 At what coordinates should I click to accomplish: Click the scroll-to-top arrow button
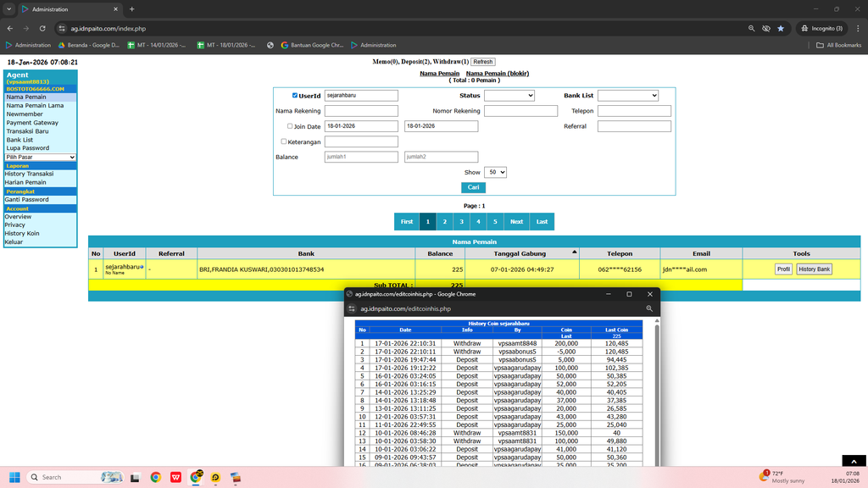coord(854,461)
